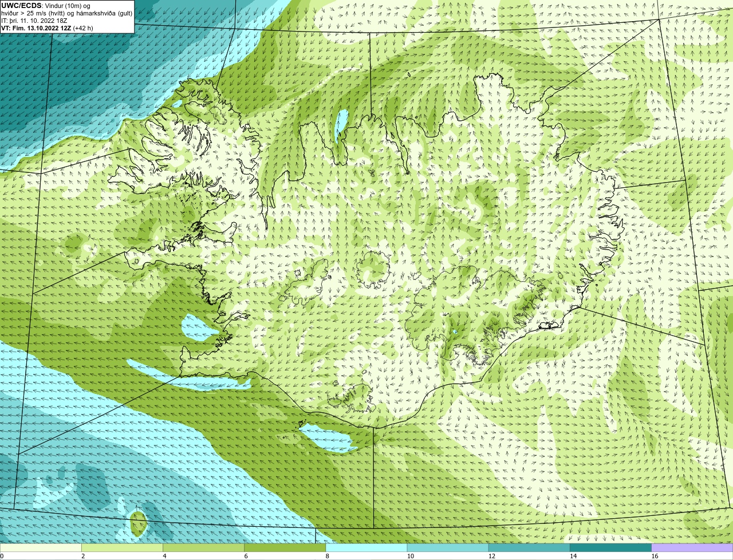Click the scale label '8'

tap(328, 556)
